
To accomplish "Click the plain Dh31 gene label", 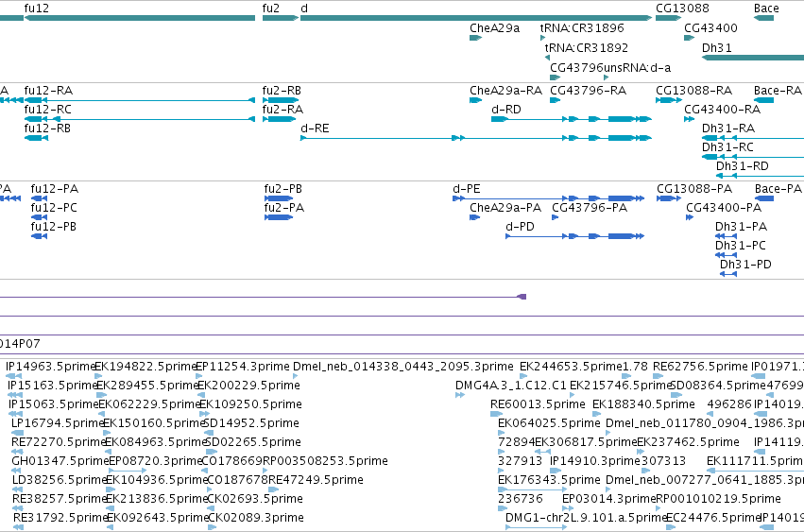I will [716, 47].
